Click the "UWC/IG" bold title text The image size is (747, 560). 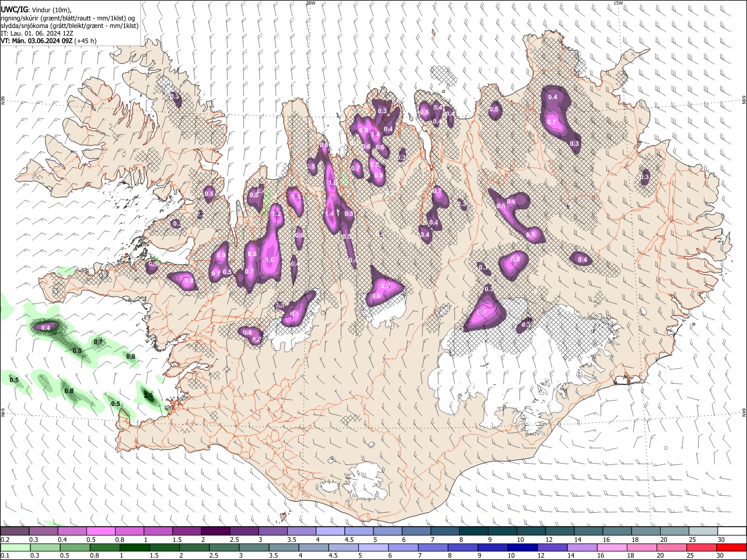pos(15,8)
